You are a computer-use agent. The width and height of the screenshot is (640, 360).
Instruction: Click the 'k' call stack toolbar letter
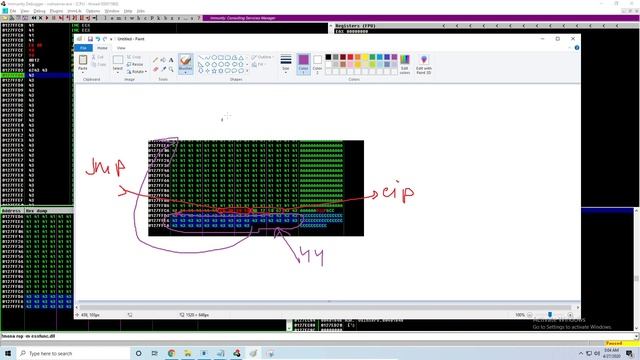point(158,18)
